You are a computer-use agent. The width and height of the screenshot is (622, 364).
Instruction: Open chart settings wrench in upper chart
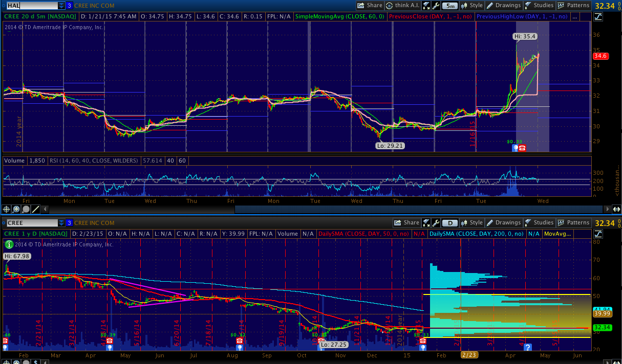436,6
